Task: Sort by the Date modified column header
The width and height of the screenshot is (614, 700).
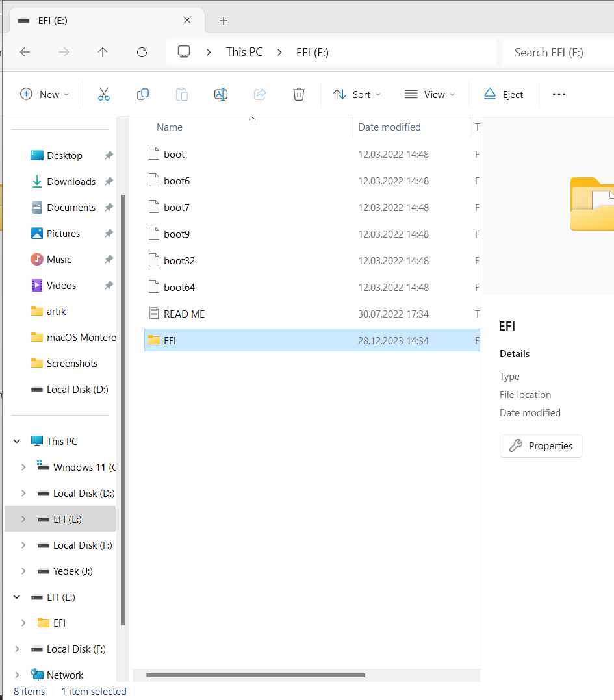Action: coord(389,127)
